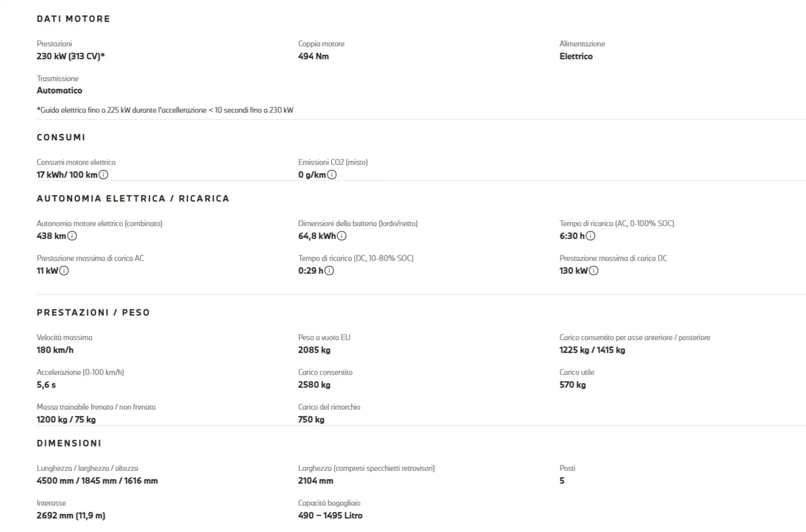
Task: Click info icon next to 0:29 h DC time
Action: coord(329,270)
